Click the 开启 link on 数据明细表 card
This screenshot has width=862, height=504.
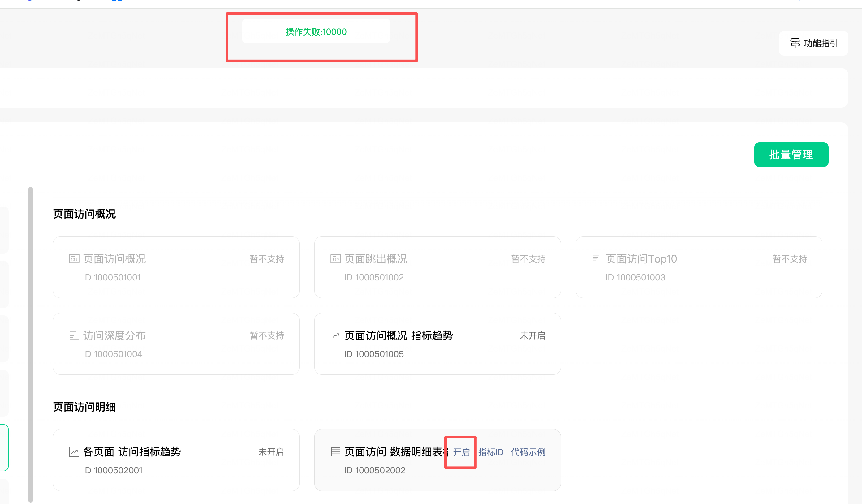coord(461,452)
